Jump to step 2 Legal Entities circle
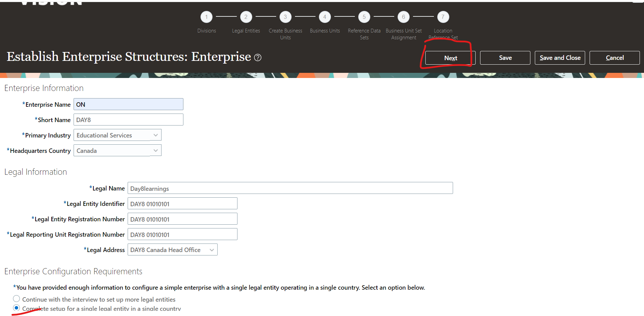This screenshot has width=644, height=316. point(246,17)
